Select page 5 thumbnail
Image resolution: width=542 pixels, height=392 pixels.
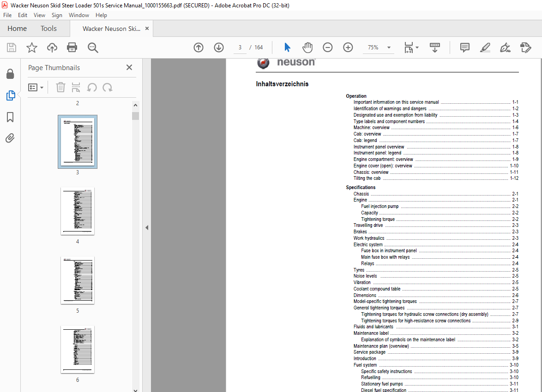coord(78,280)
